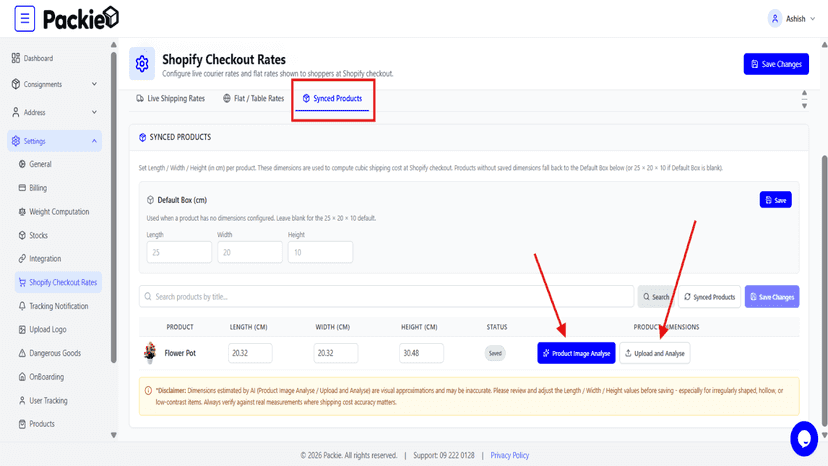The width and height of the screenshot is (828, 466).
Task: Save the Default Box dimensions
Action: pyautogui.click(x=775, y=200)
